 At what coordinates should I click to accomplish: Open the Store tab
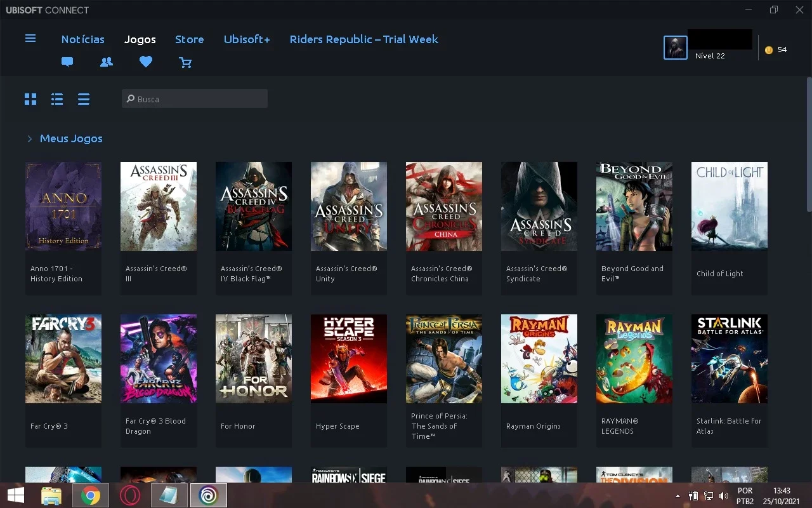190,39
